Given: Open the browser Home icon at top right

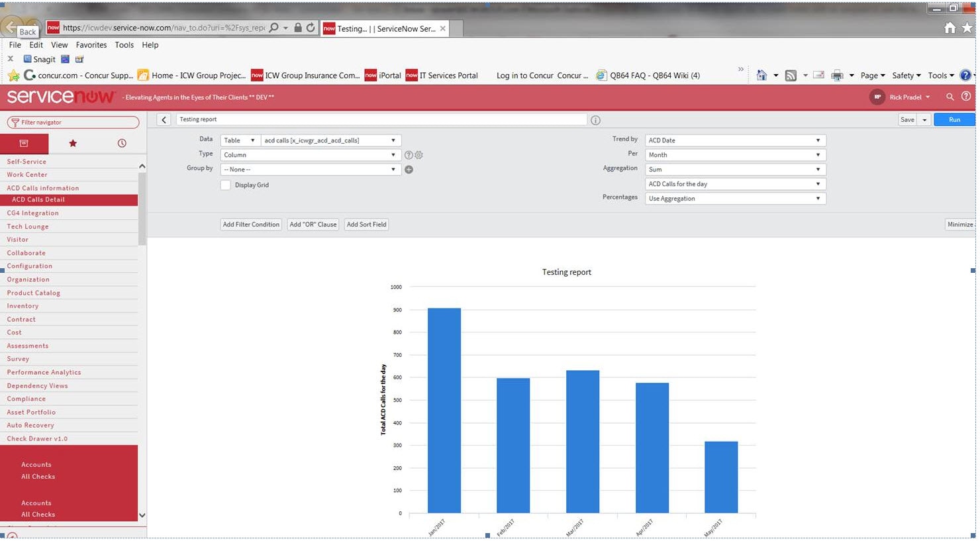Looking at the screenshot, I should pos(950,28).
